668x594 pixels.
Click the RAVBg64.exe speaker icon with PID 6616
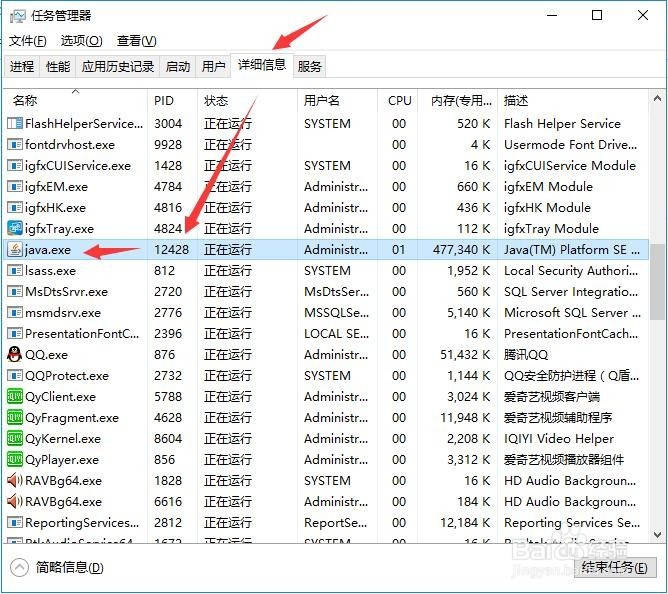pyautogui.click(x=15, y=501)
